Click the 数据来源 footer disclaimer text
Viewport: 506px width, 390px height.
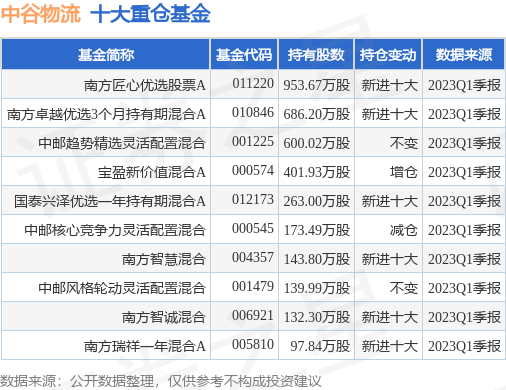coord(160,381)
